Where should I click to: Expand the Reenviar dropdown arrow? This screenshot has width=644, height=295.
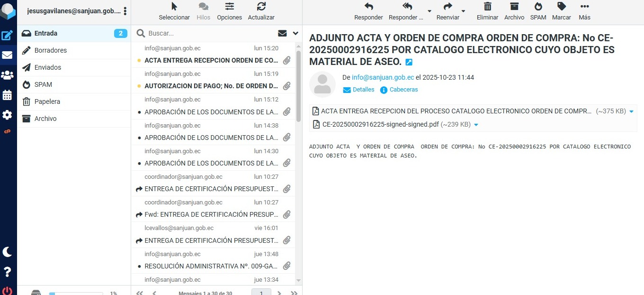pos(463,11)
